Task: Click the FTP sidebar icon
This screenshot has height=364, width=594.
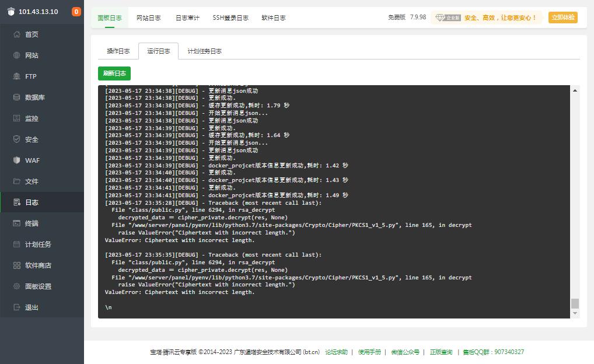Action: tap(17, 76)
